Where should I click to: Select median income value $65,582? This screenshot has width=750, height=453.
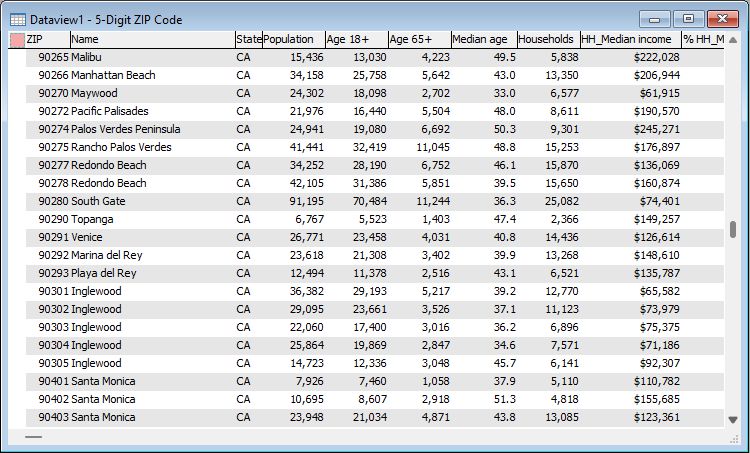click(660, 291)
